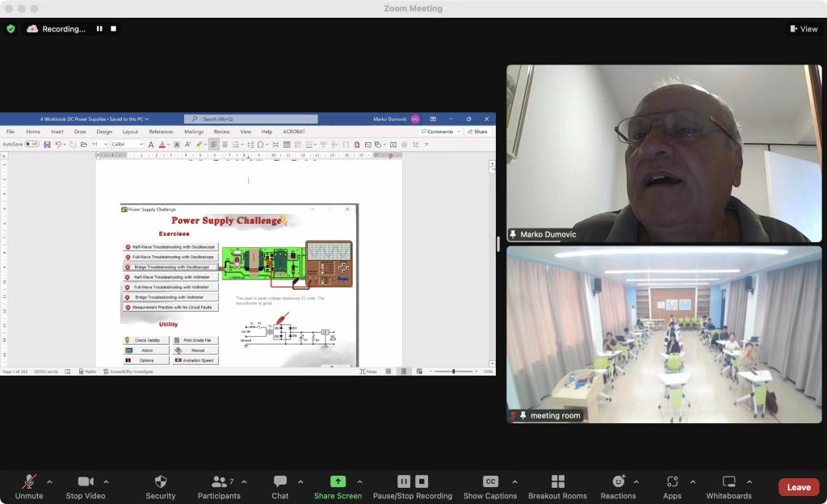Expand video options arrow beside Stop Video
This screenshot has height=504, width=827.
click(x=106, y=482)
